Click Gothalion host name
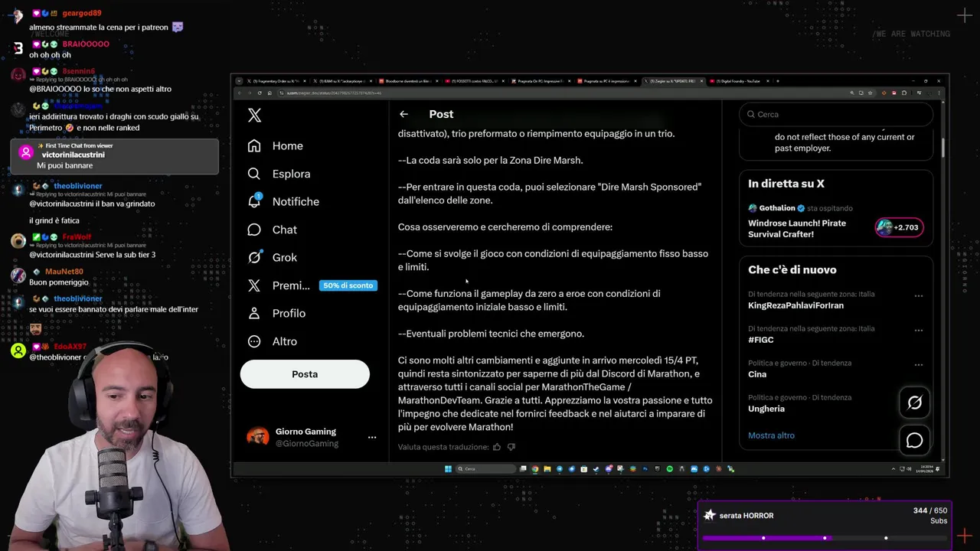Image resolution: width=980 pixels, height=551 pixels. click(x=777, y=208)
